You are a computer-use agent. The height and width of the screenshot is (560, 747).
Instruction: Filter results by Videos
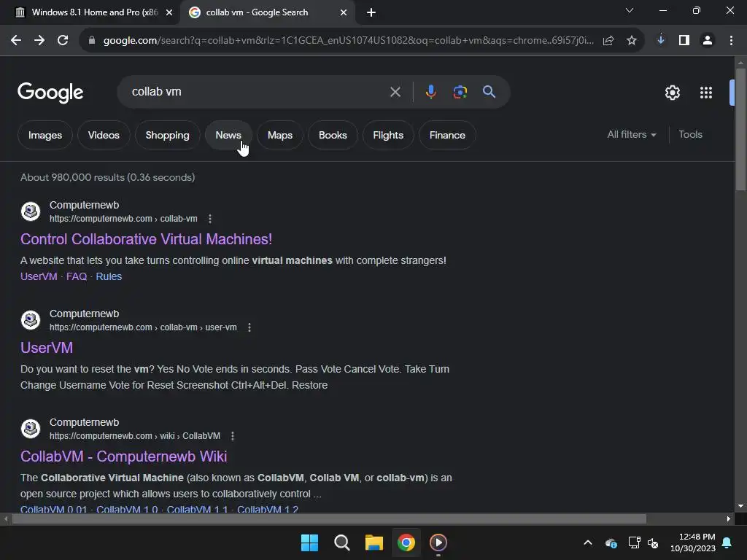pyautogui.click(x=104, y=135)
